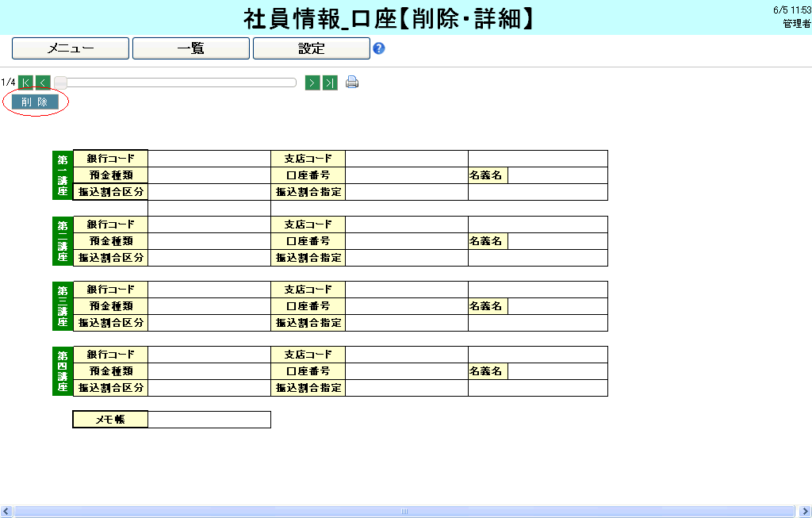Go to the previous record

click(43, 82)
